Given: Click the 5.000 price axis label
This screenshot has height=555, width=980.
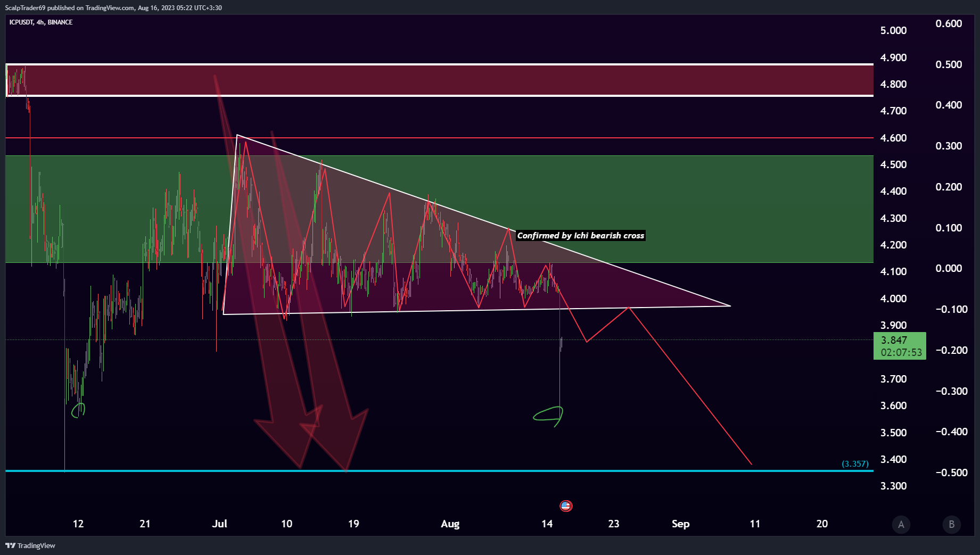Looking at the screenshot, I should 893,30.
